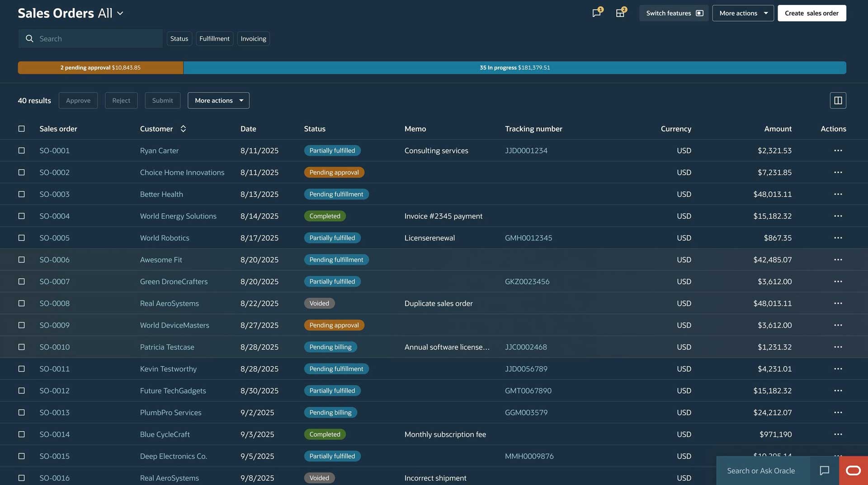Click the column layout icon above table
Image resolution: width=868 pixels, height=485 pixels.
pyautogui.click(x=838, y=100)
